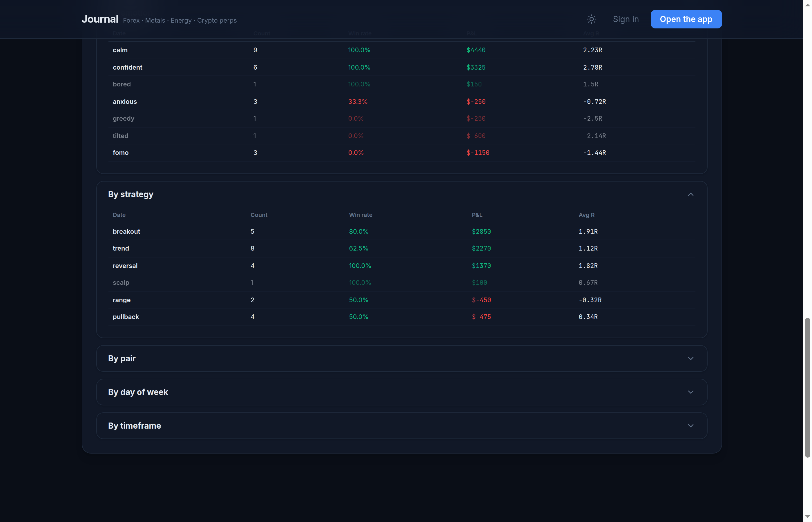Screen dimensions: 812x522
Task: Click the Date column header in By strategy
Action: (x=119, y=215)
